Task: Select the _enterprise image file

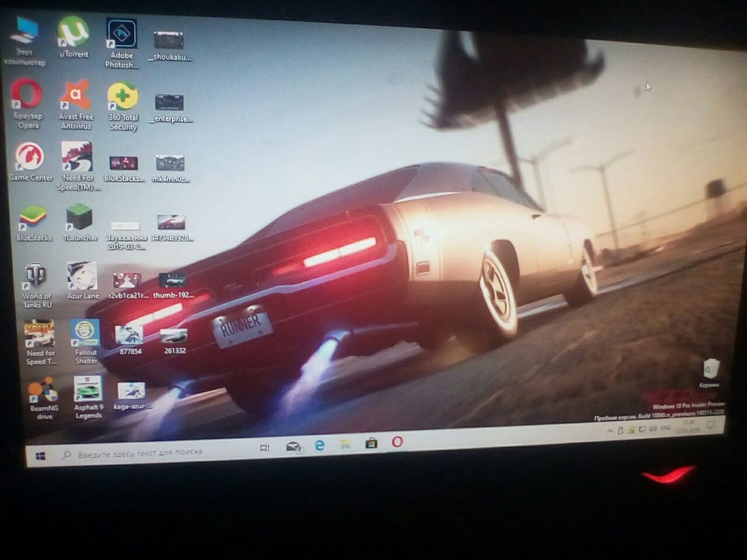Action: [x=170, y=108]
